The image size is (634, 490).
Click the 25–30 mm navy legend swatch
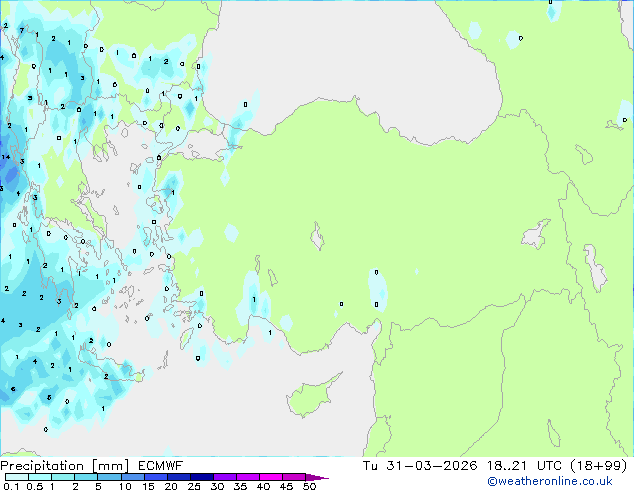click(201, 477)
